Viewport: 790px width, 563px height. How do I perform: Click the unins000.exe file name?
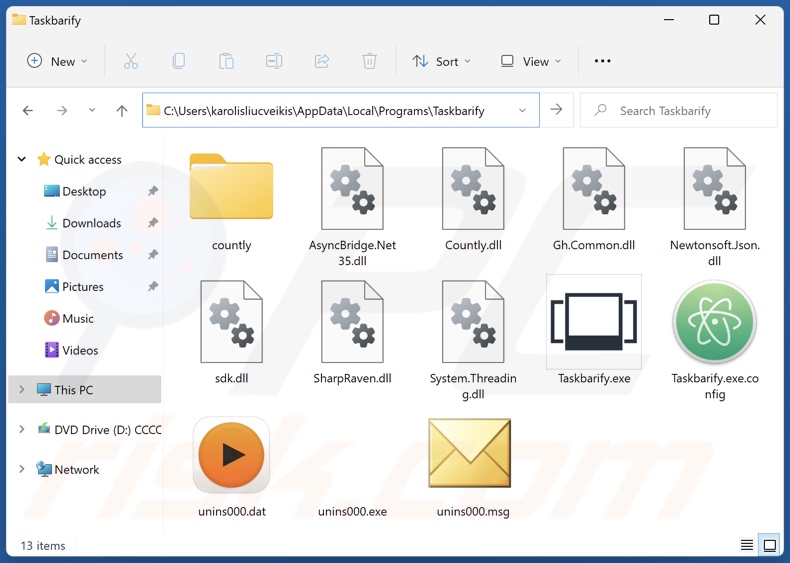pos(352,511)
